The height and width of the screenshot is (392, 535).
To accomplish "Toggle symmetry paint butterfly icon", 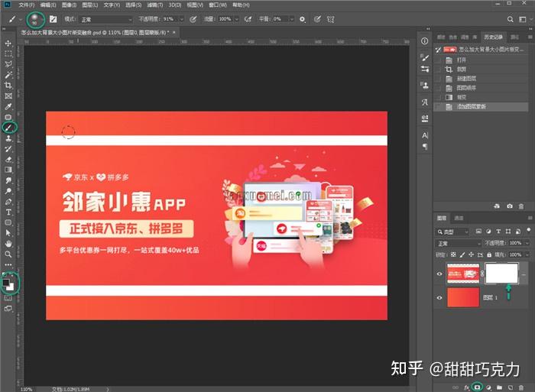I will click(330, 19).
